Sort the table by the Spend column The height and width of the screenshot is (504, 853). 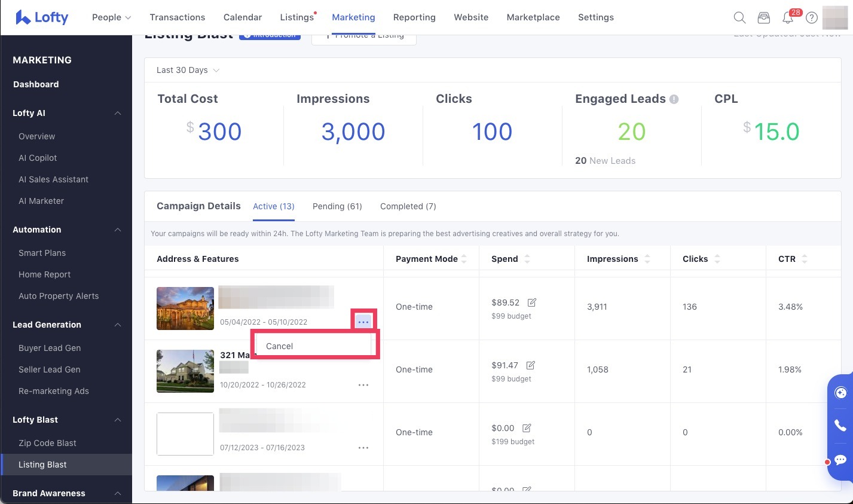tap(527, 259)
